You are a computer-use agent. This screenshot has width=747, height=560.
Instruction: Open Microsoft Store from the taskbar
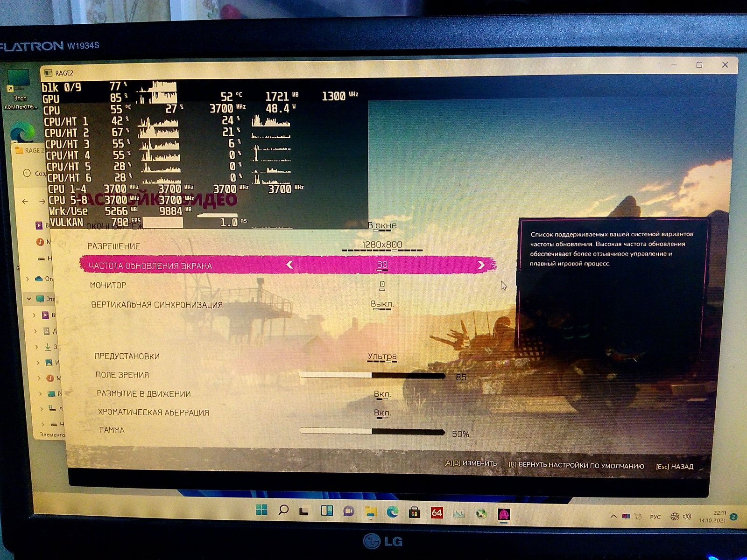pos(414,513)
